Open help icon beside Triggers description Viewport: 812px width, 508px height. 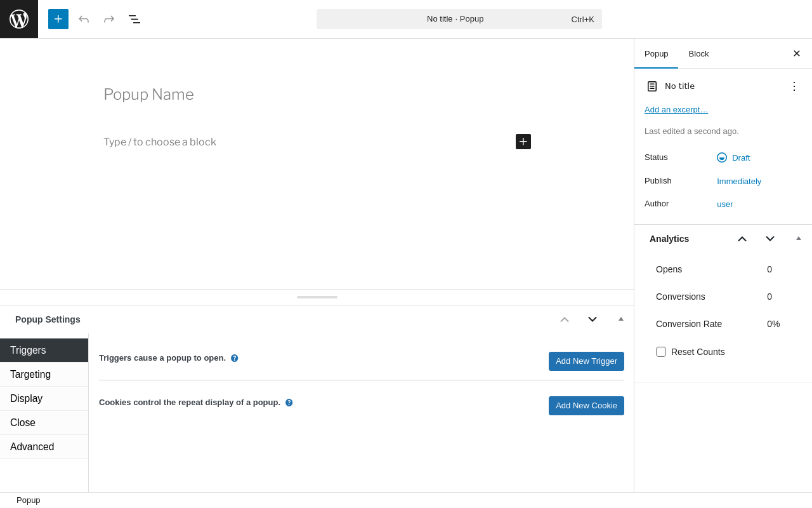coord(235,358)
